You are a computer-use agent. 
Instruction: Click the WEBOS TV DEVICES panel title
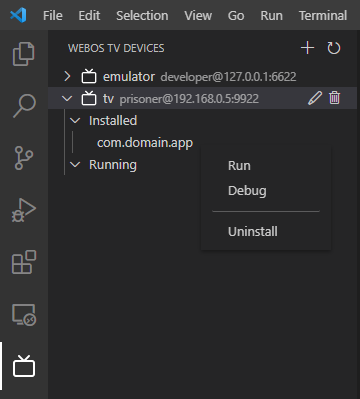(116, 48)
